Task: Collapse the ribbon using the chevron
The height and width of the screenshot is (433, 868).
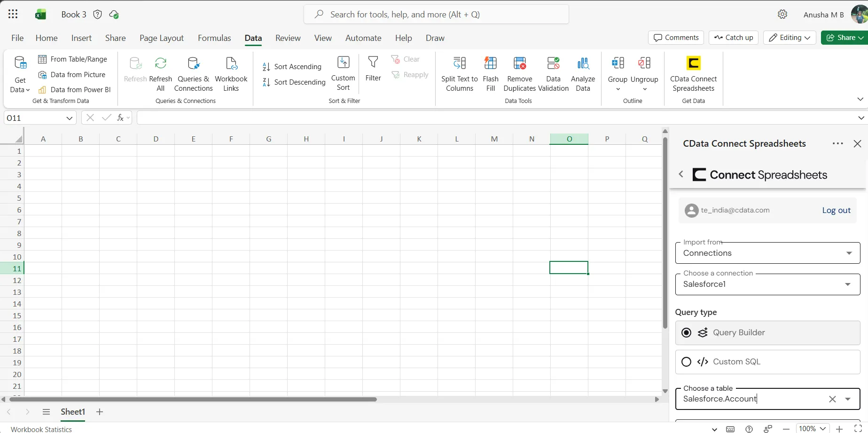Action: coord(860,99)
